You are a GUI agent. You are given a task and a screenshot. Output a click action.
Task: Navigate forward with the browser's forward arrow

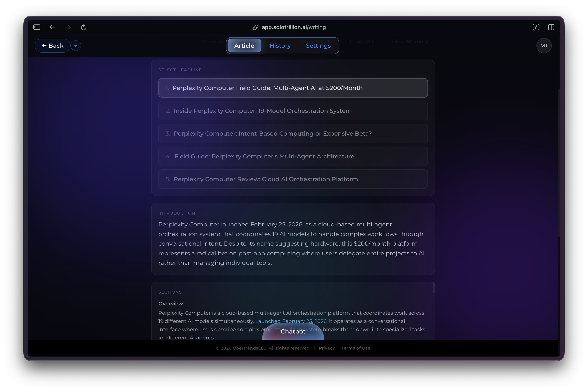[68, 27]
